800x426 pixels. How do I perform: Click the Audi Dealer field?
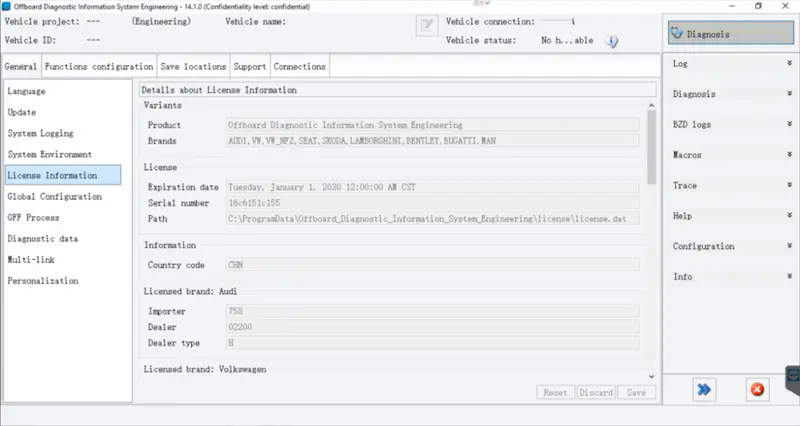(432, 327)
